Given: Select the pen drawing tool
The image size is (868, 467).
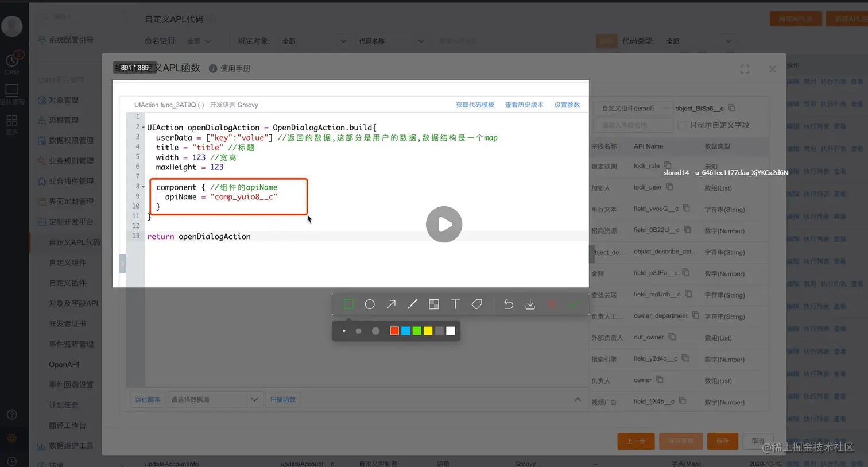Looking at the screenshot, I should [x=412, y=304].
